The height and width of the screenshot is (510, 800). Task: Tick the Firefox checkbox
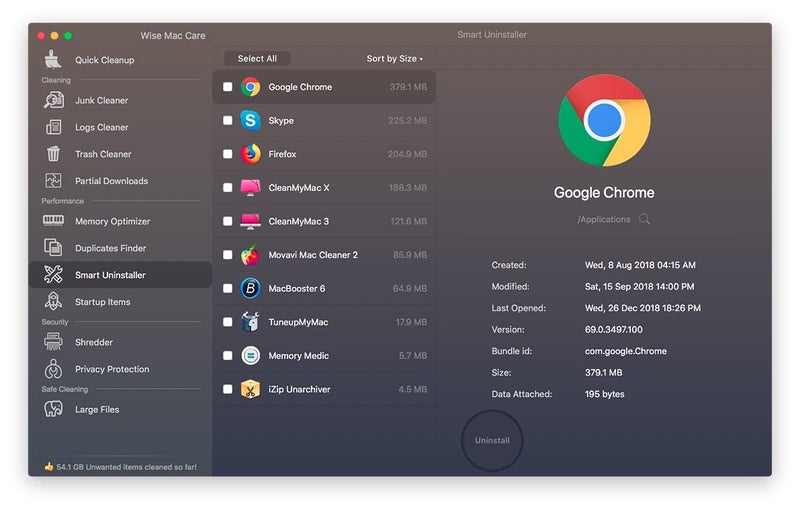pyautogui.click(x=228, y=155)
